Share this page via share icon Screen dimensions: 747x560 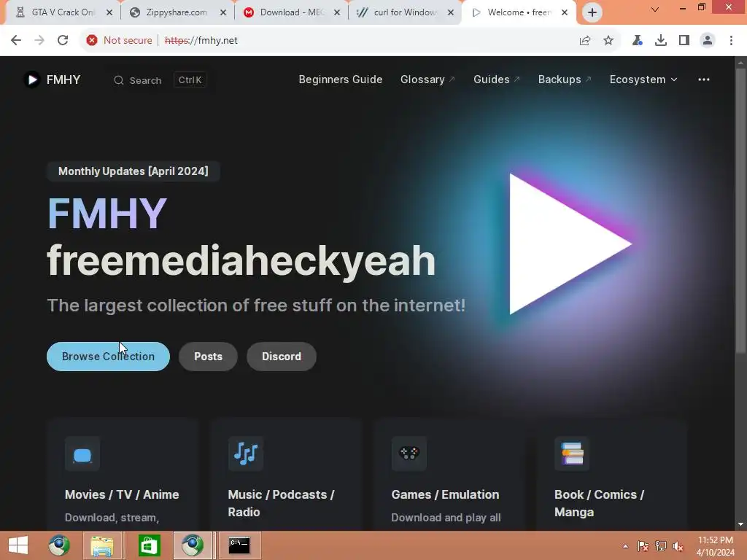pyautogui.click(x=585, y=41)
